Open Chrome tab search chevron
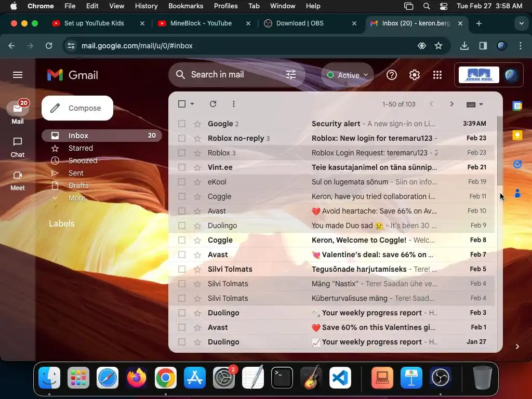The height and width of the screenshot is (399, 532). point(521,23)
